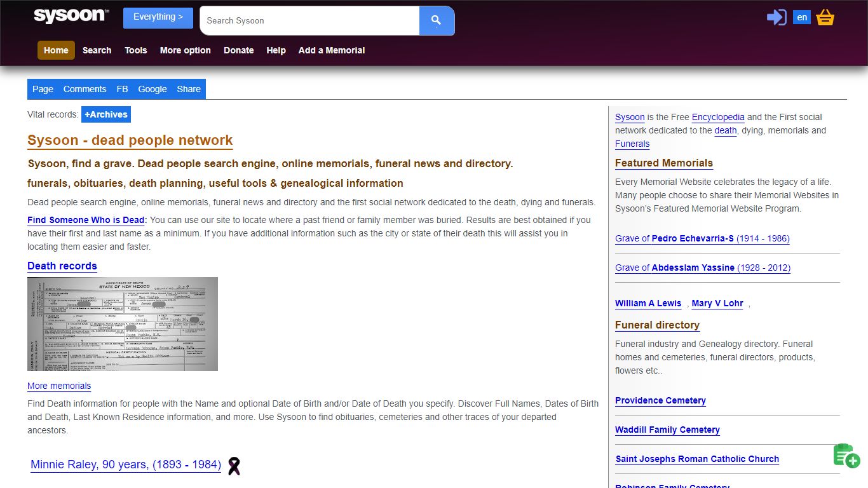Open Sysoon - dead people network heading link
The image size is (868, 488).
(130, 140)
